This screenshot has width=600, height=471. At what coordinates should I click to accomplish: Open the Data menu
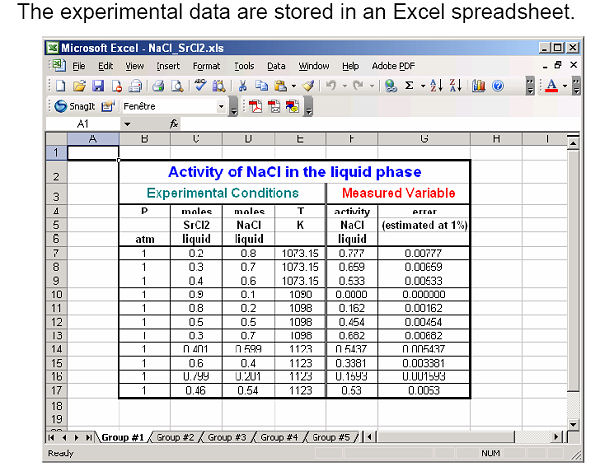point(276,66)
